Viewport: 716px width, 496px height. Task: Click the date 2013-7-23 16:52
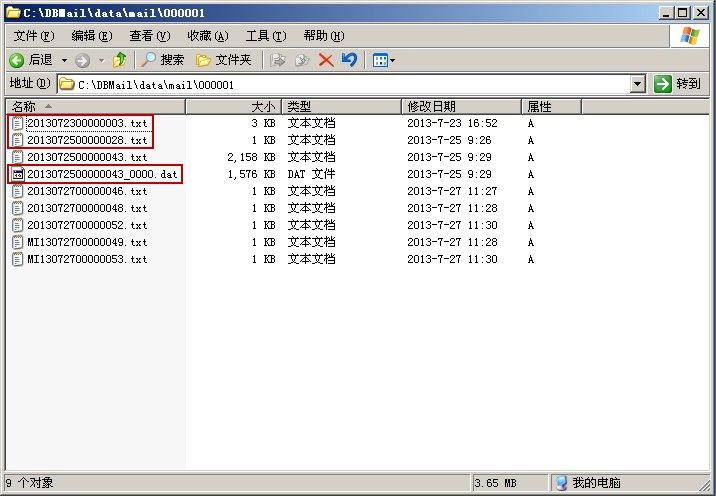(452, 123)
